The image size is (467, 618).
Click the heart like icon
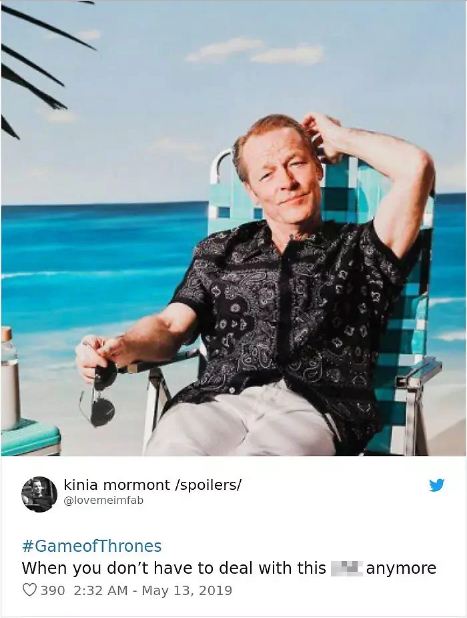point(29,590)
